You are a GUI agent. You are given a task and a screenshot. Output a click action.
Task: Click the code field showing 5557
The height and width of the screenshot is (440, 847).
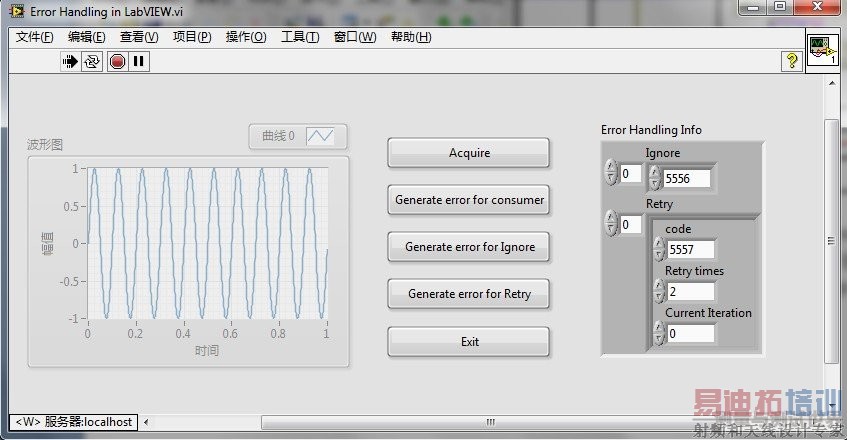point(691,249)
